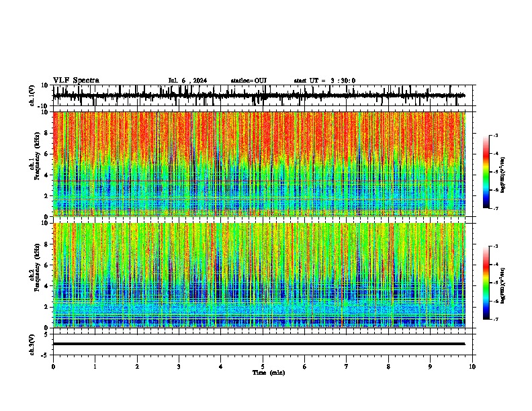Click time axis tick label "7"

347,367
